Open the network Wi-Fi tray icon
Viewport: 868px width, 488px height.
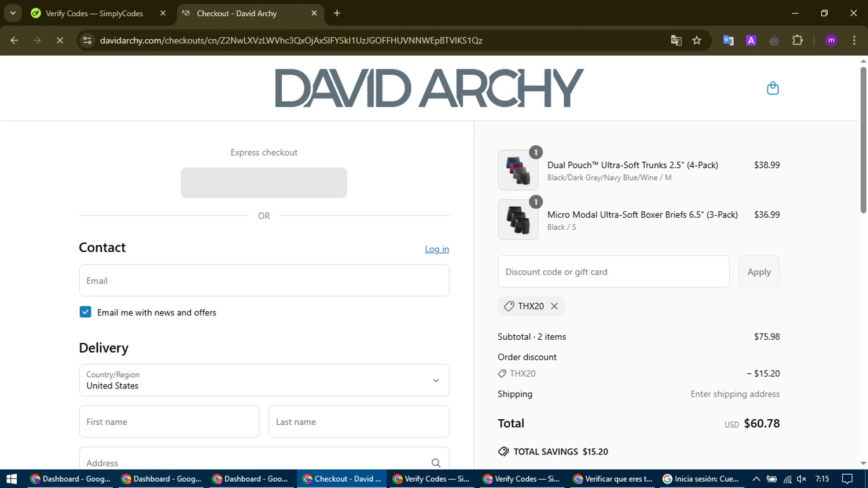[787, 479]
